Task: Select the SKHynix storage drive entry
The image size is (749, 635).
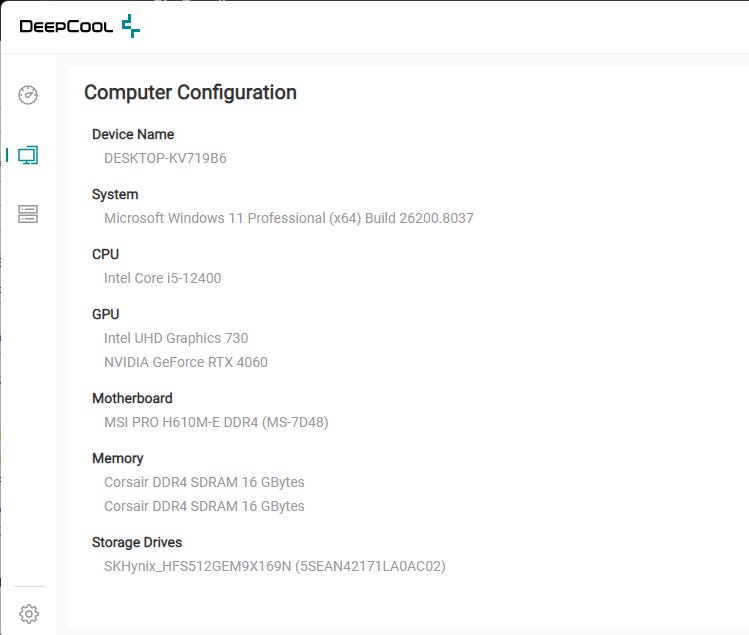Action: (274, 566)
